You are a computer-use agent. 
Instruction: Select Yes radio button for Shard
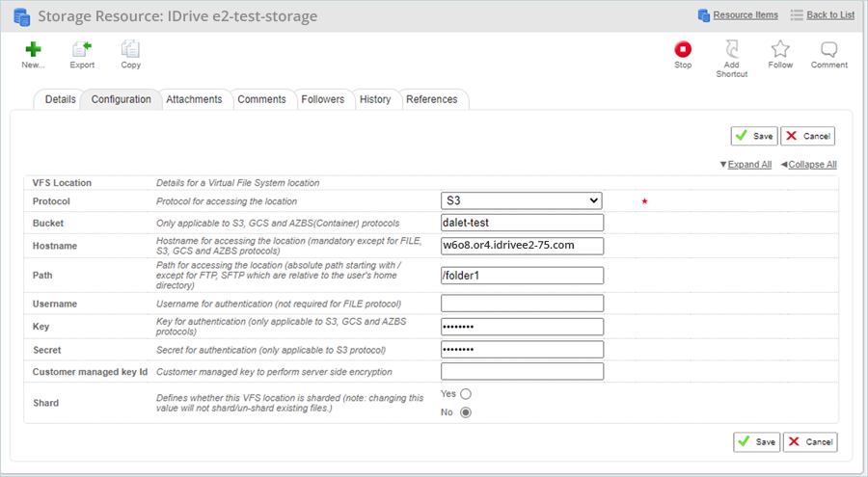(466, 394)
